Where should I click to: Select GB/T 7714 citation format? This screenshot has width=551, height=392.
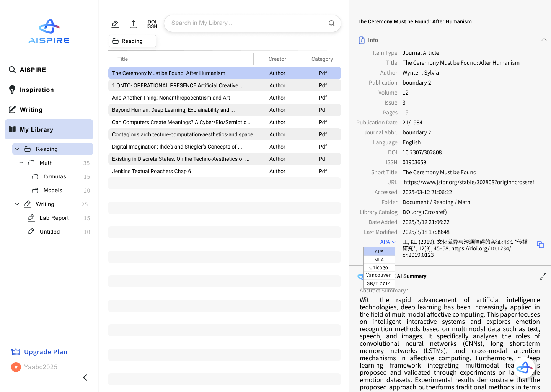pos(379,283)
